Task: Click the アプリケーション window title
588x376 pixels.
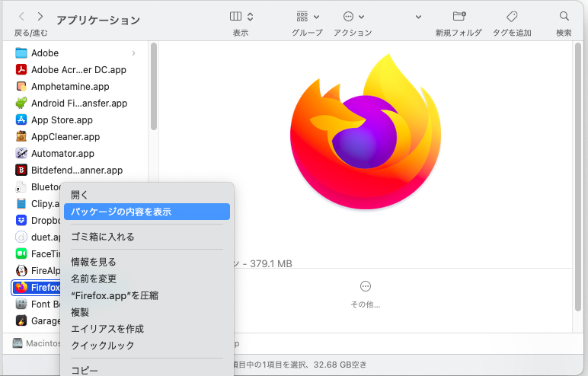Action: point(98,20)
